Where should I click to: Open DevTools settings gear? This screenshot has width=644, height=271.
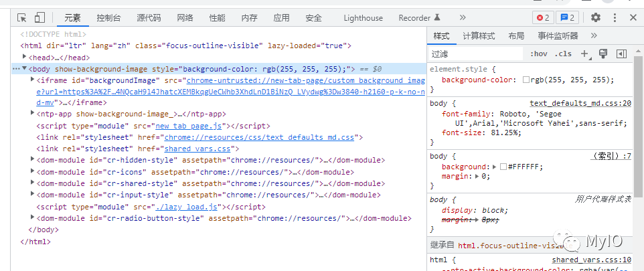pos(595,17)
